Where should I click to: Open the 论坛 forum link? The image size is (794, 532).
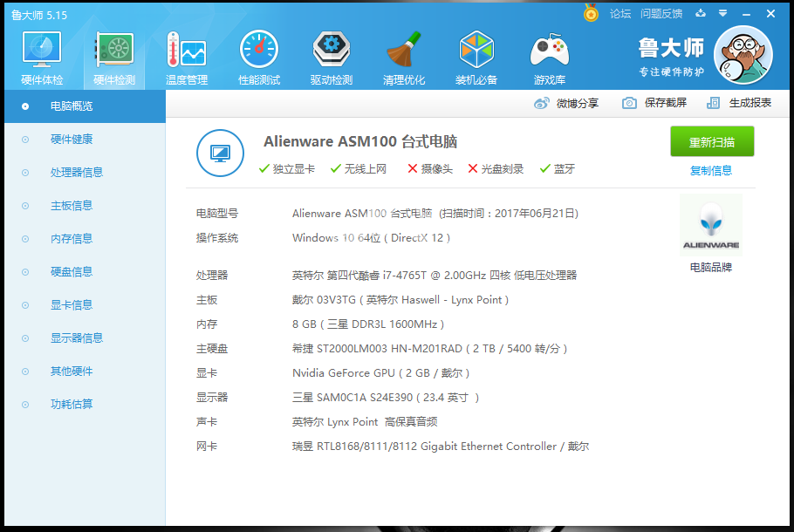tap(619, 14)
